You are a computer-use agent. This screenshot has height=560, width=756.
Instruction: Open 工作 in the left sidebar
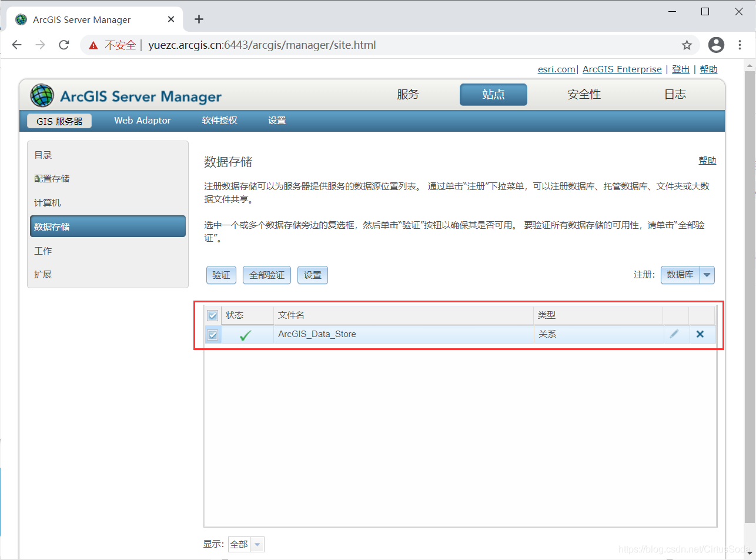[108, 251]
